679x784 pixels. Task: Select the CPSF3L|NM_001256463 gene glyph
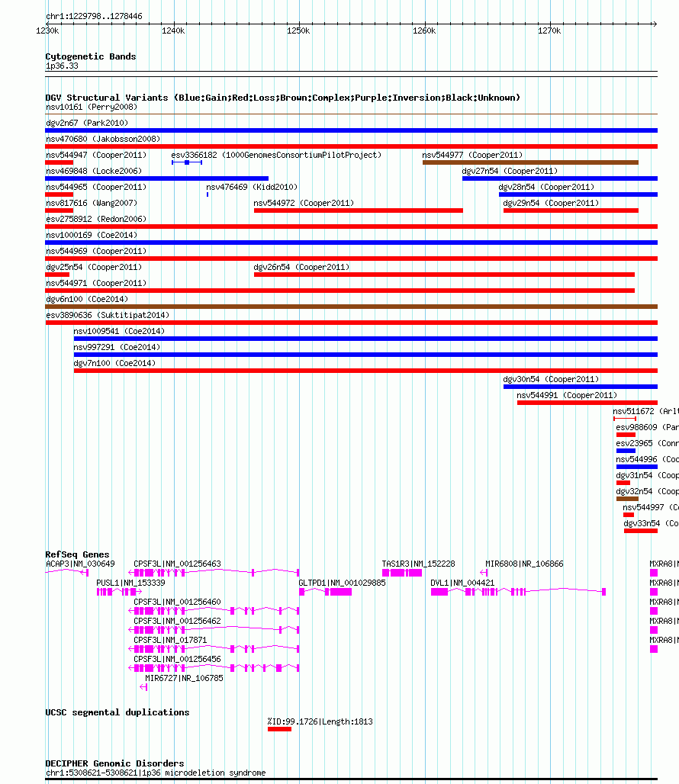pyautogui.click(x=214, y=573)
